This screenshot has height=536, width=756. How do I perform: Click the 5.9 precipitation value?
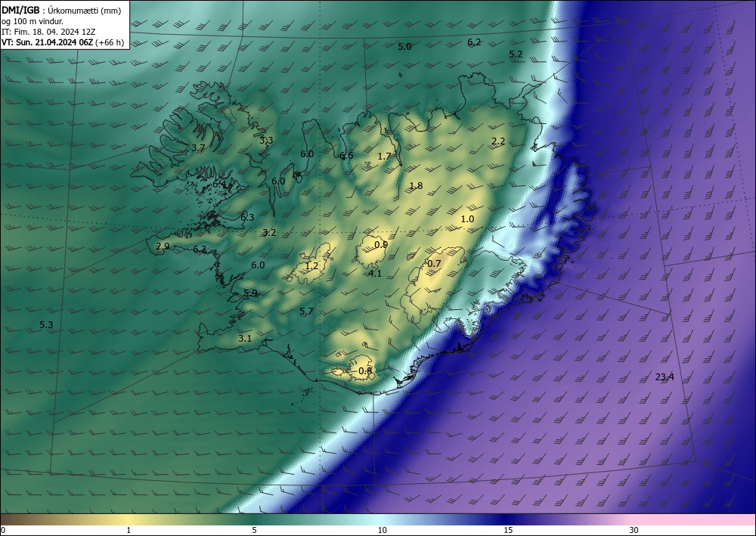[250, 293]
